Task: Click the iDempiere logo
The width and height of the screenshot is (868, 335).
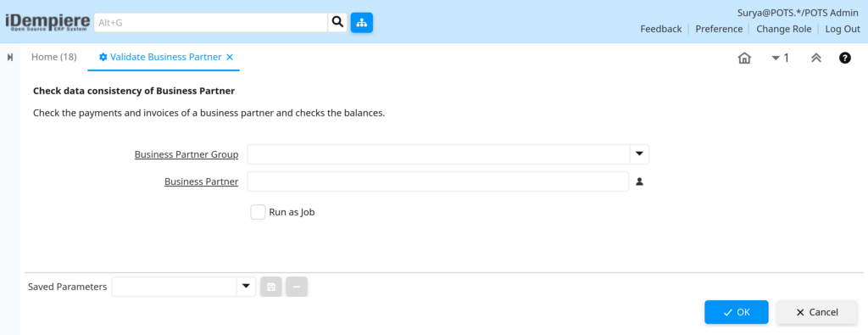Action: click(47, 22)
